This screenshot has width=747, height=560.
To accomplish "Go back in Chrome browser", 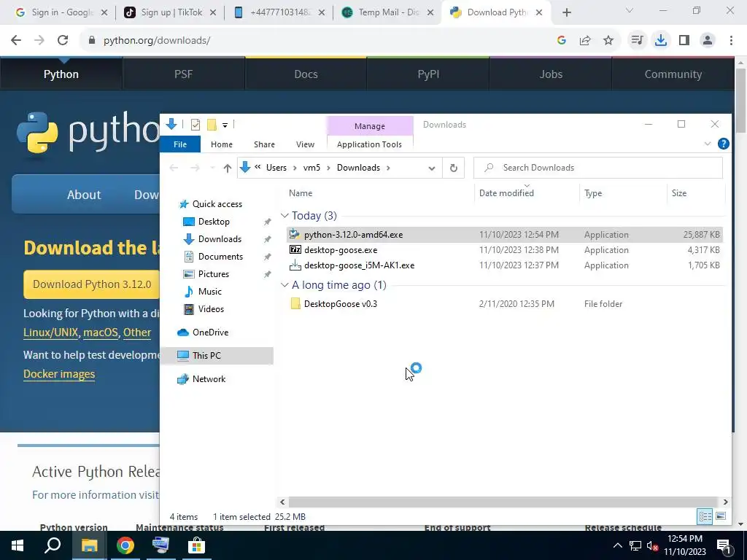I will point(16,41).
